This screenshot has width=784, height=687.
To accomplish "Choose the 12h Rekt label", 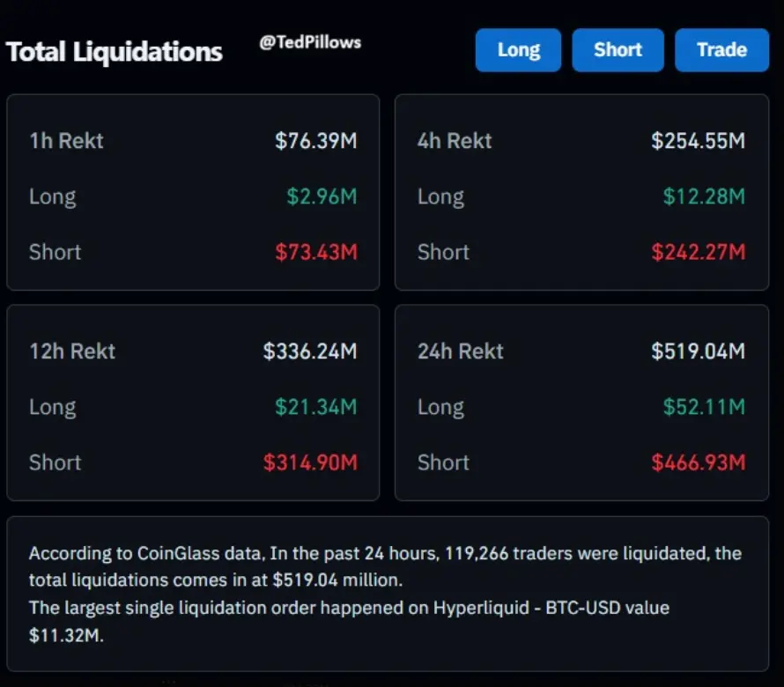I will (72, 351).
